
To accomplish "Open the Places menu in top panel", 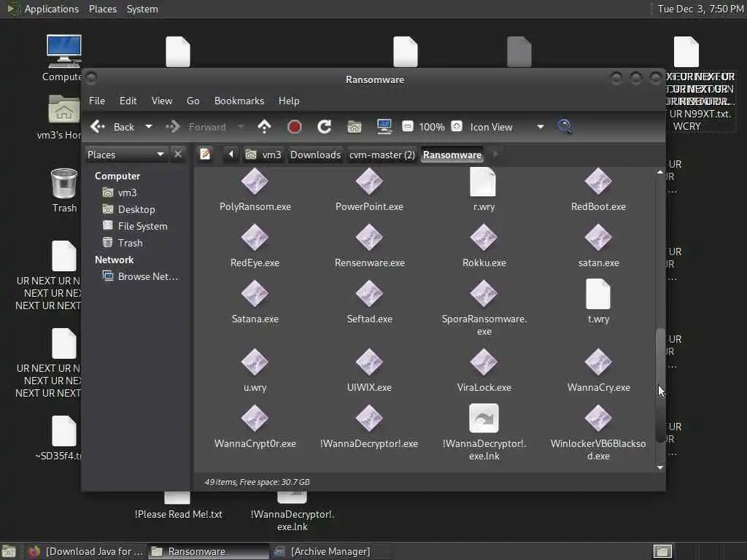I will 102,9.
